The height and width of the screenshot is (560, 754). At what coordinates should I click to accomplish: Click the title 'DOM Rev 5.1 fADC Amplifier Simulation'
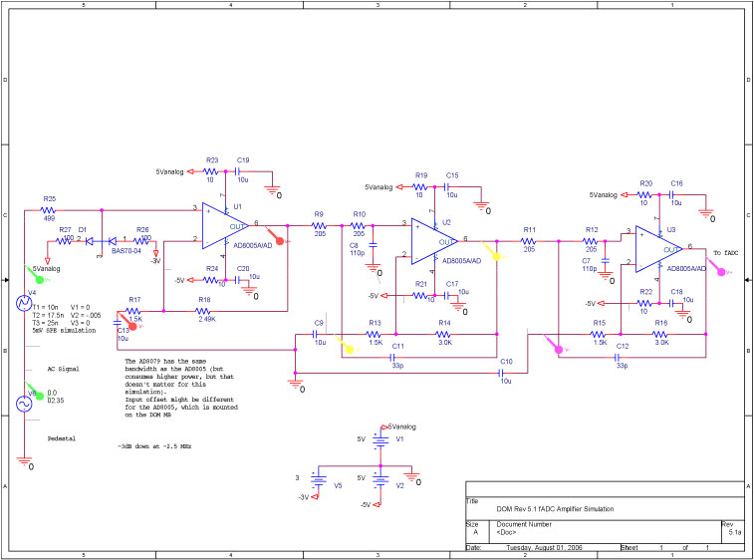[555, 509]
